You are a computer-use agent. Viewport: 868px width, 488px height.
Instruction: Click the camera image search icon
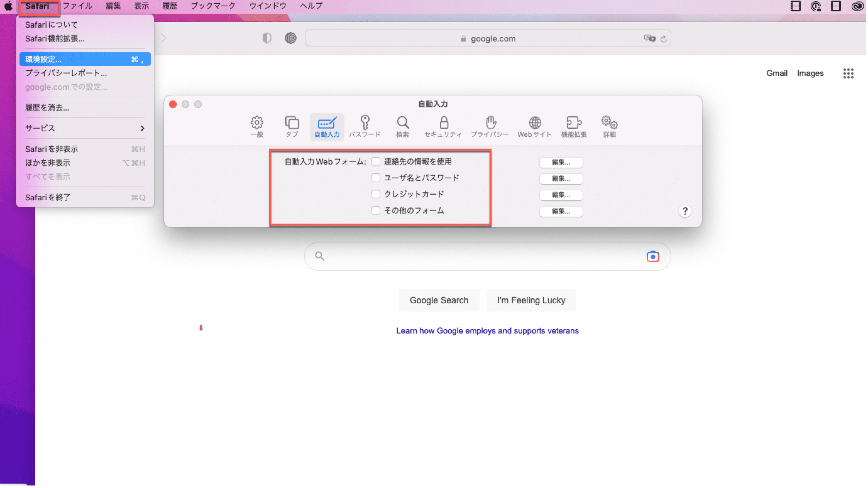653,256
